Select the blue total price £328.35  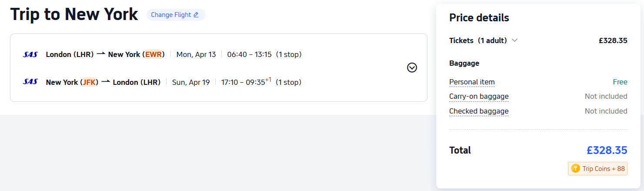click(x=607, y=150)
